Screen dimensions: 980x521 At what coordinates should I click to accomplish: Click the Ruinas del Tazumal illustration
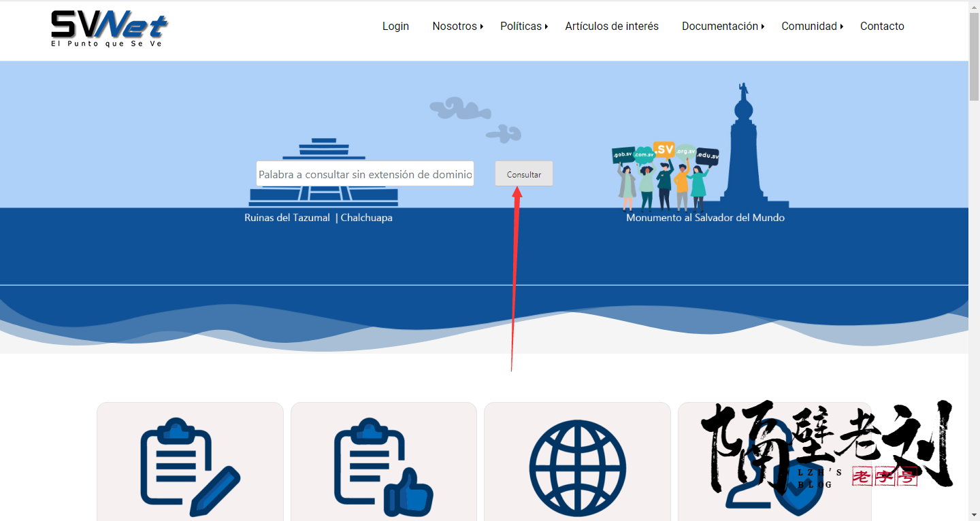(x=323, y=172)
